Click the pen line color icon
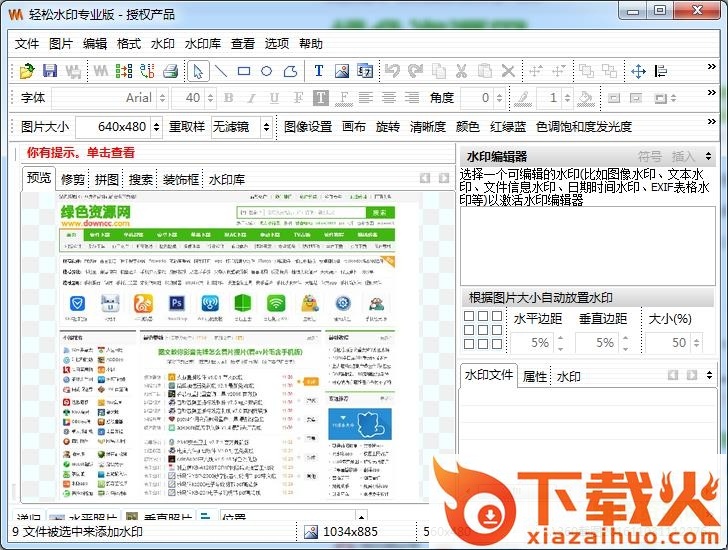This screenshot has height=550, width=728. [x=523, y=98]
